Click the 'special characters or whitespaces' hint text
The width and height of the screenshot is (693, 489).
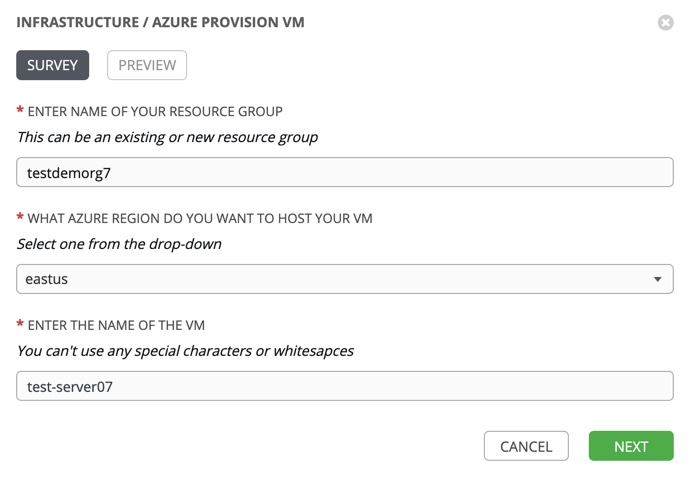pos(185,351)
